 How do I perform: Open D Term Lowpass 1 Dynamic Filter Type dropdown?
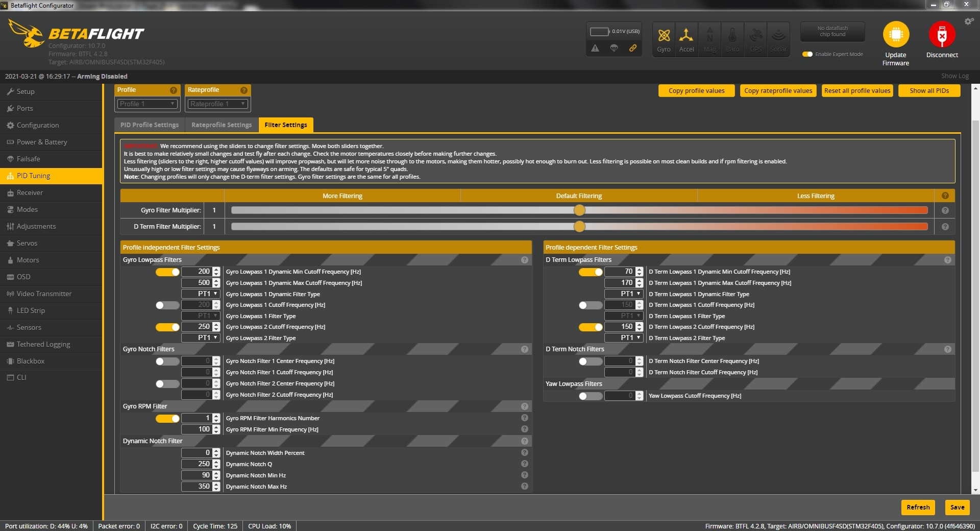click(x=624, y=294)
